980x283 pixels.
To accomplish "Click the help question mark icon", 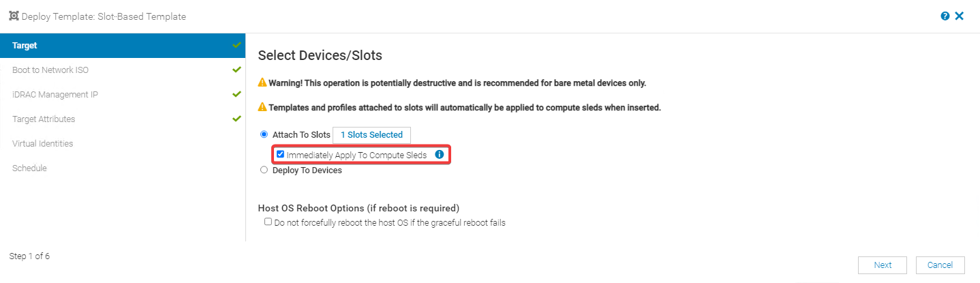I will 945,16.
